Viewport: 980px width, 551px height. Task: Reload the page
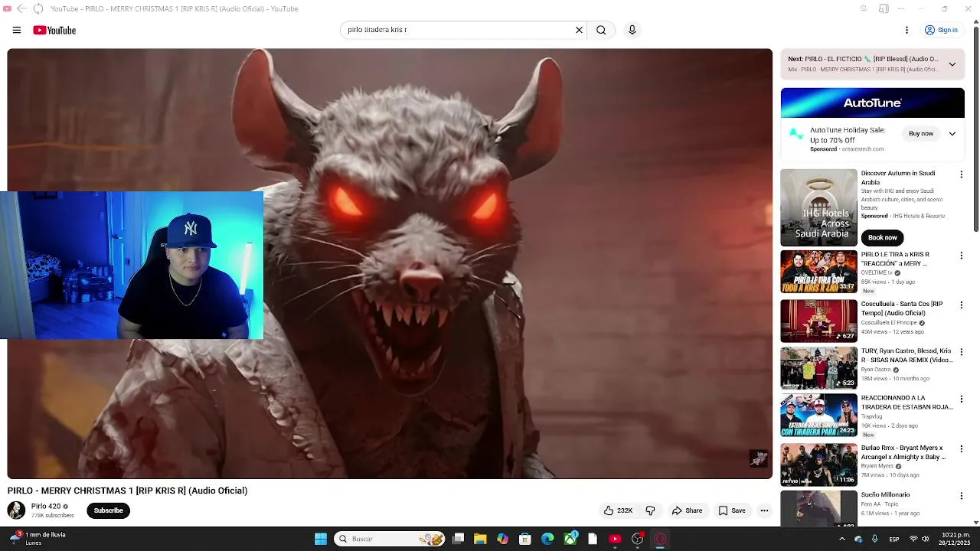(38, 8)
